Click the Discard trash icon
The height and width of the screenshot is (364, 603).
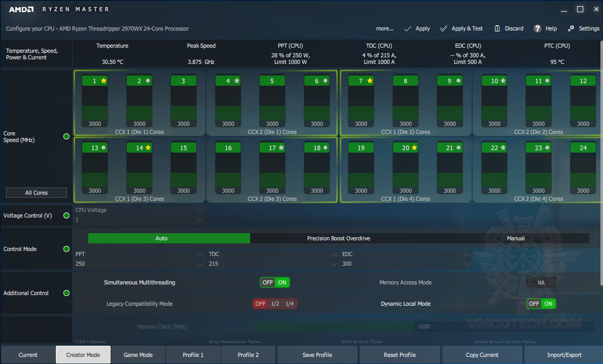tap(497, 29)
